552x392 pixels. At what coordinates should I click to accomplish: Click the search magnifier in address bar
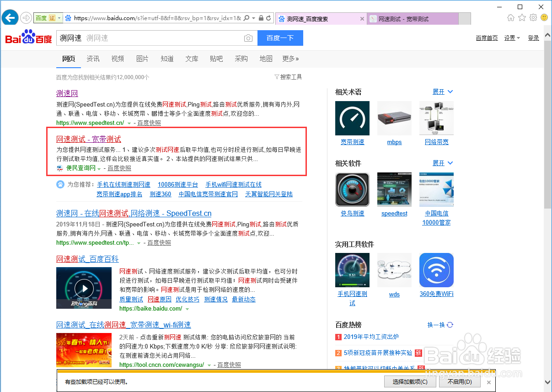(247, 18)
